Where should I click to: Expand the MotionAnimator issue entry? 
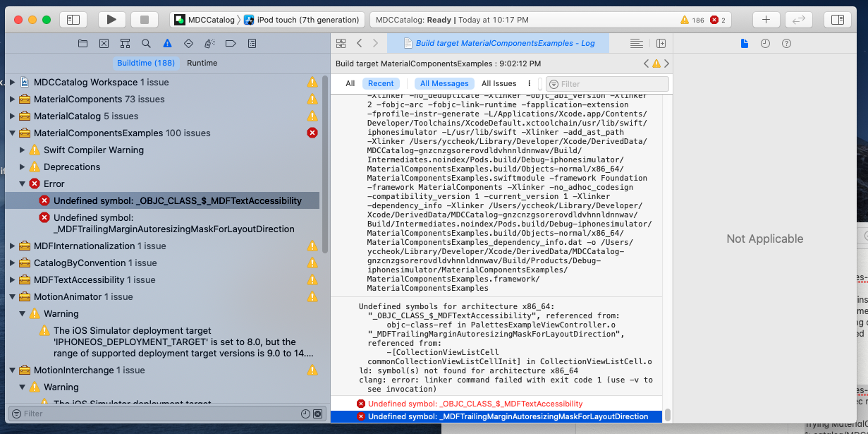point(13,296)
